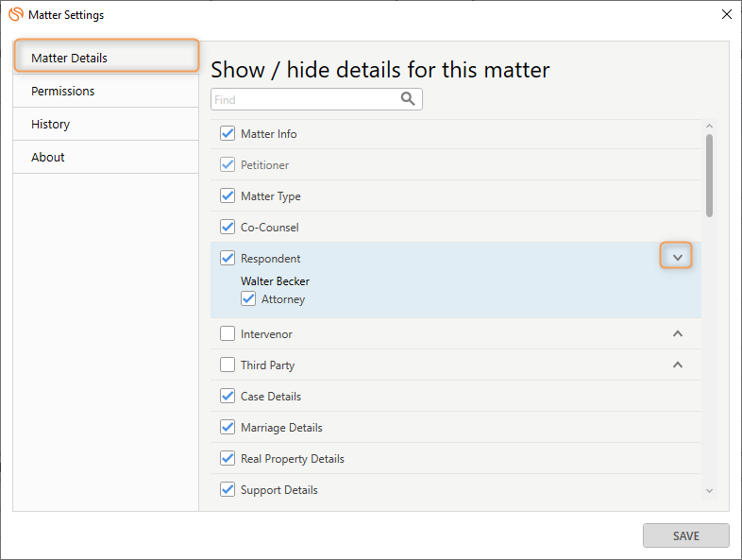The height and width of the screenshot is (560, 742).
Task: Click scrollbar down arrow
Action: click(709, 491)
